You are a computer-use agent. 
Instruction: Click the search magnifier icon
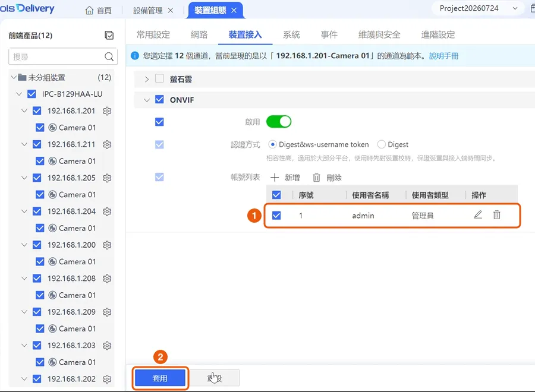(109, 56)
